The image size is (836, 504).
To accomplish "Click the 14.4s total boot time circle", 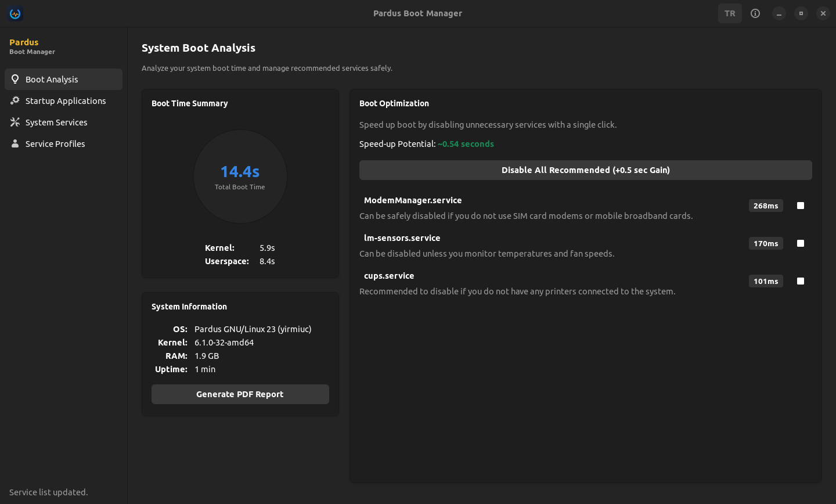I will (x=240, y=176).
